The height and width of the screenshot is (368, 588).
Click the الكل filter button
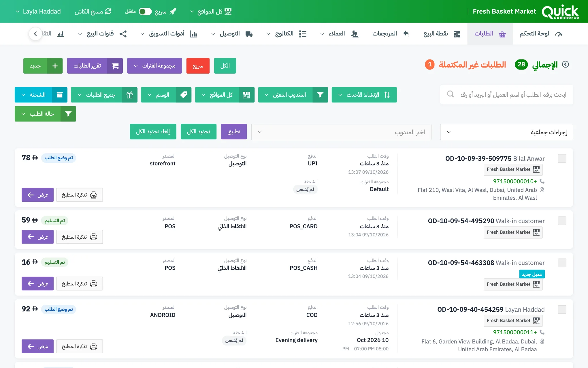[x=225, y=66]
